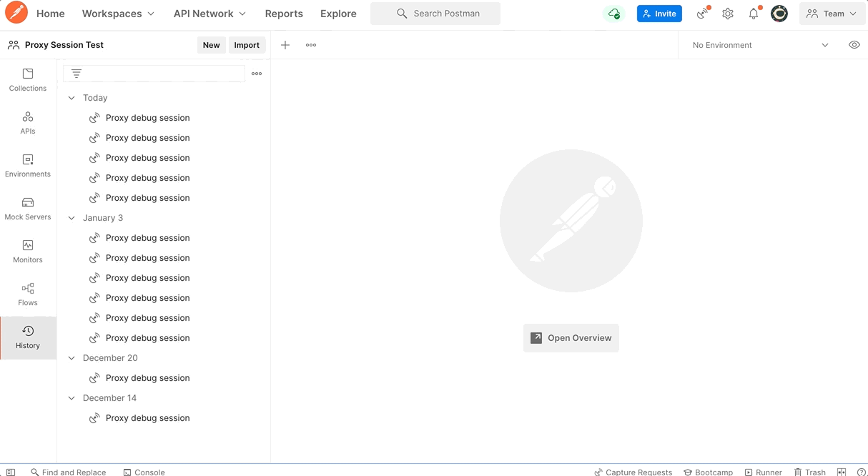Open the satellite capture icon in header
The width and height of the screenshot is (868, 476).
click(x=702, y=14)
